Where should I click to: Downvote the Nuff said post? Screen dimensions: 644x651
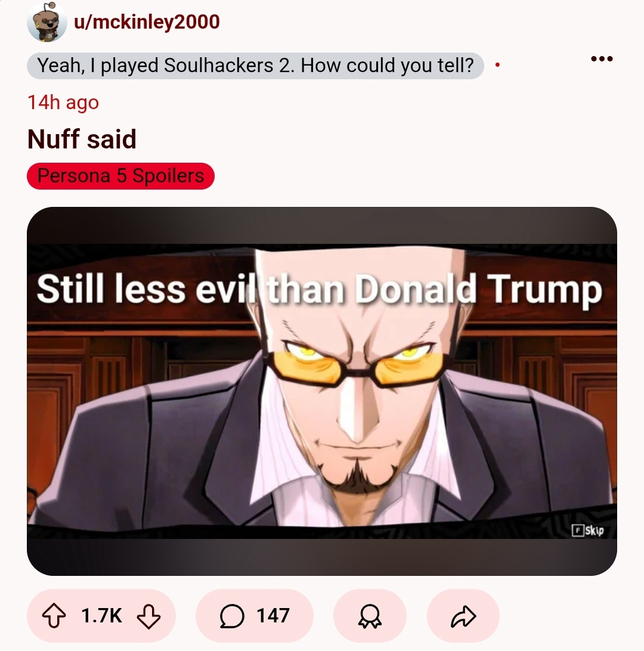(148, 616)
